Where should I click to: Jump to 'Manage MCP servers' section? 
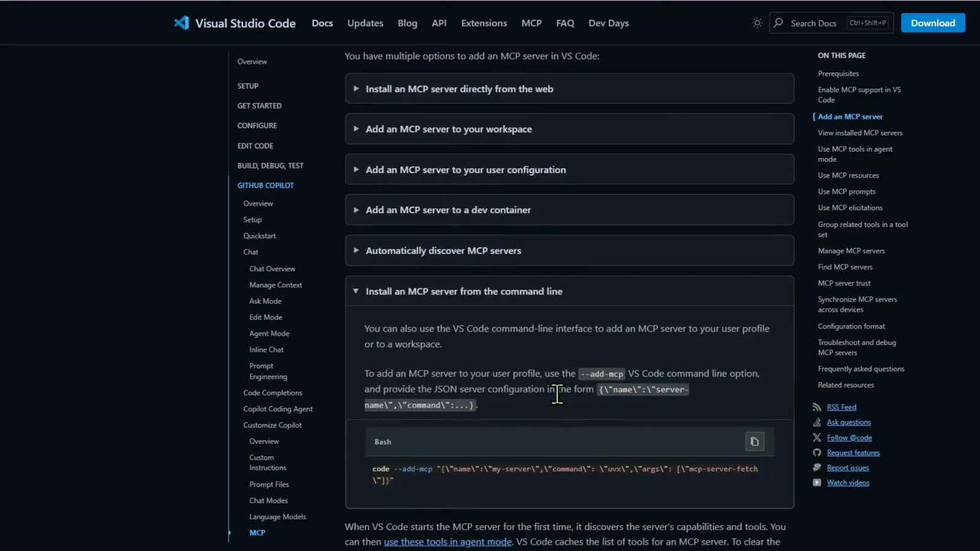tap(851, 251)
